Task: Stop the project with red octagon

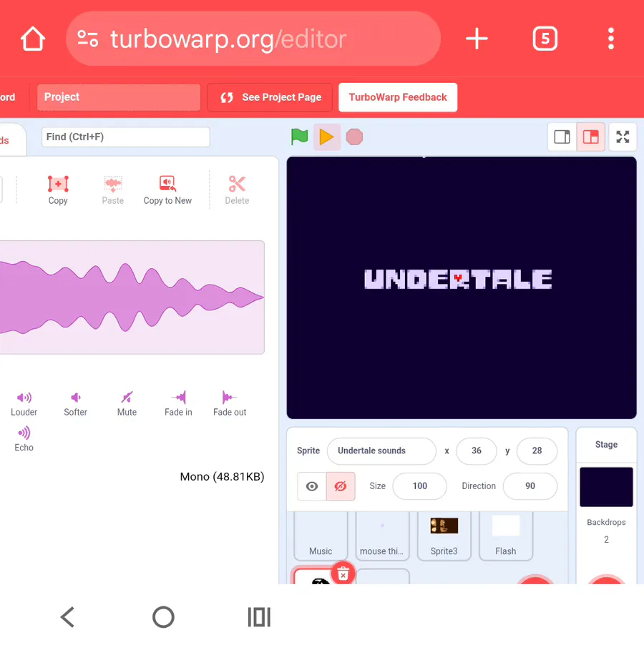Action: pos(354,137)
